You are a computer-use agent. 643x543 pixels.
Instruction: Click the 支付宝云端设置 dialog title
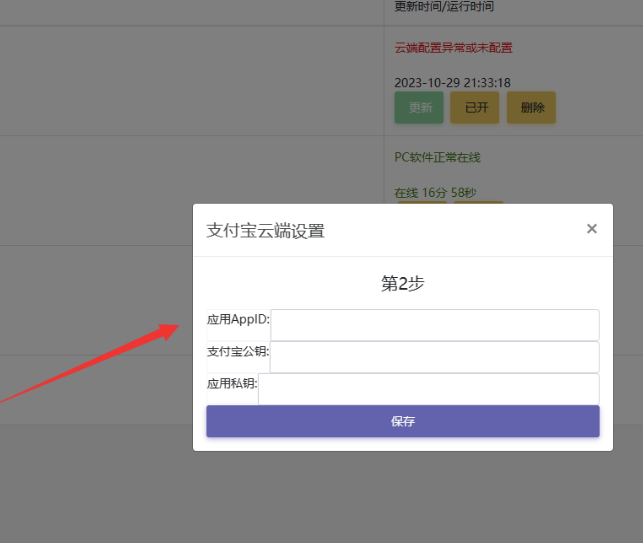(265, 231)
